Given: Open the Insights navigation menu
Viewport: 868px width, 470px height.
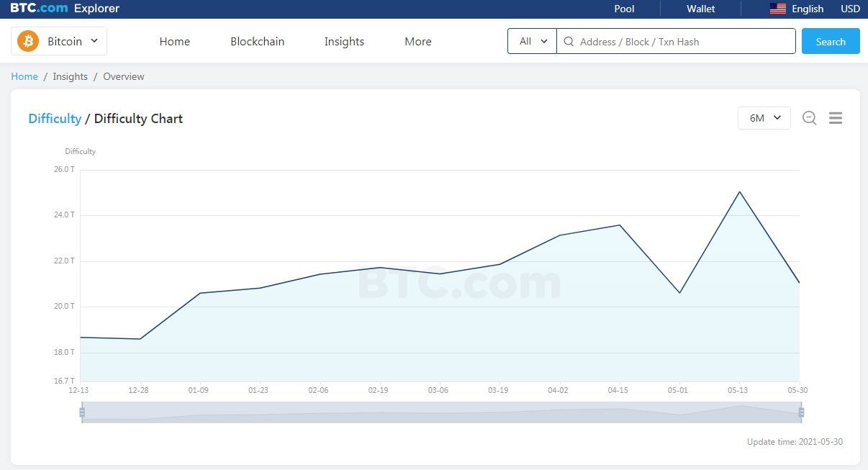Looking at the screenshot, I should tap(344, 42).
